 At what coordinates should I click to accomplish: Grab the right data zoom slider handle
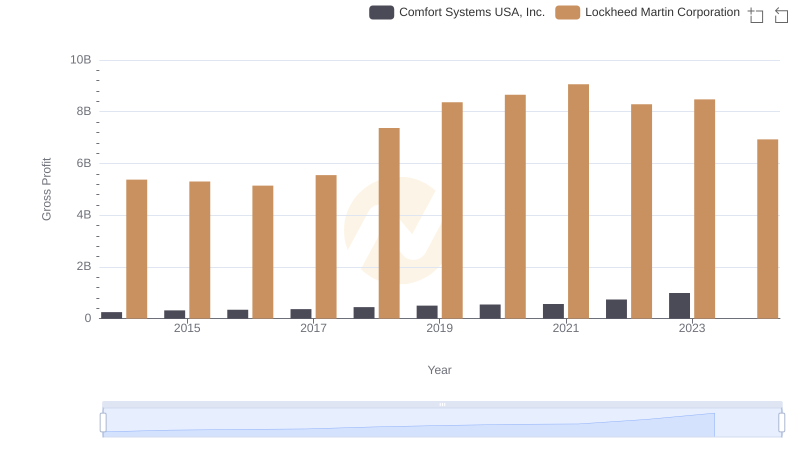[x=782, y=423]
